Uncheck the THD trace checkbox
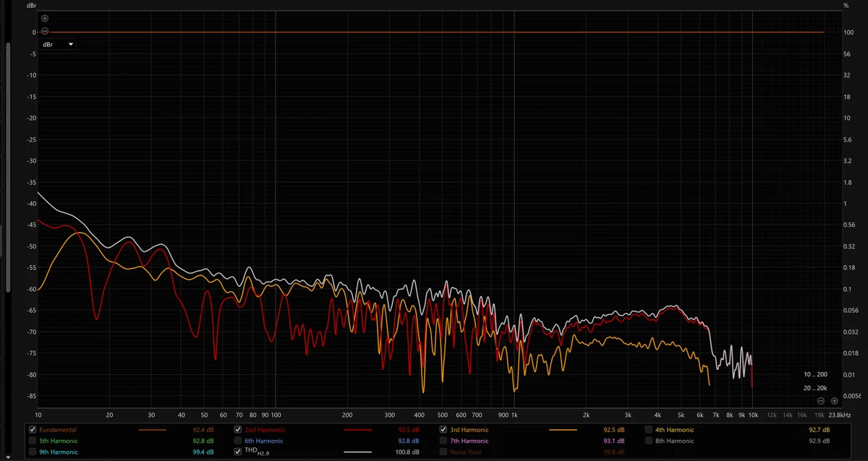 click(x=238, y=452)
